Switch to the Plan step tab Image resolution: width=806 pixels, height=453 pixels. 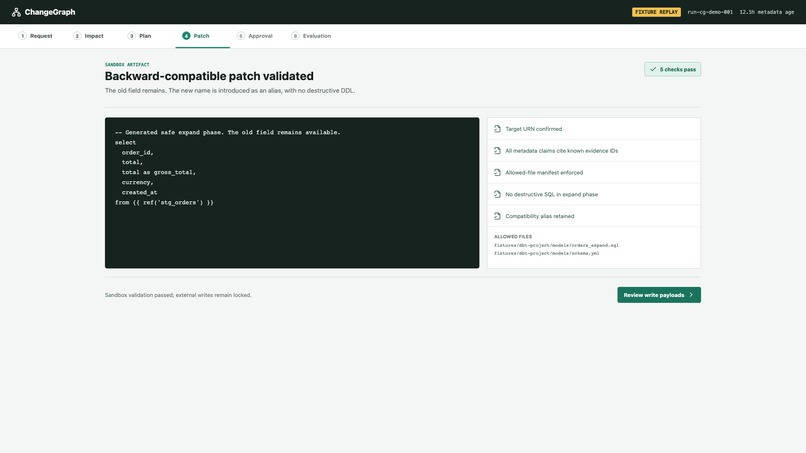pyautogui.click(x=139, y=36)
